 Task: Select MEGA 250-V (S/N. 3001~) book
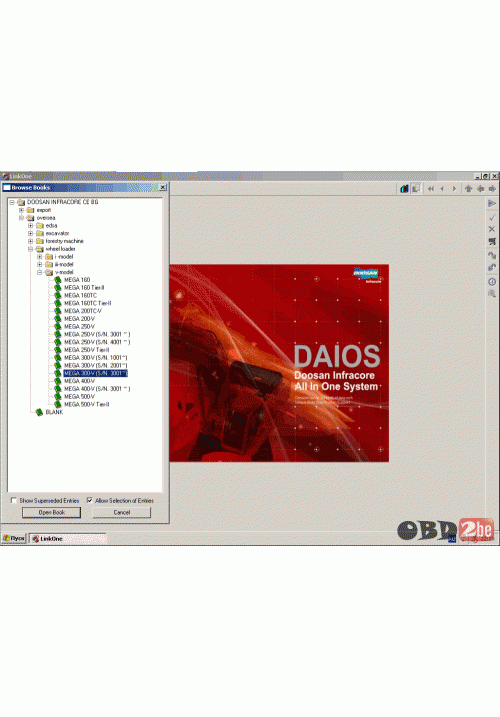click(97, 334)
